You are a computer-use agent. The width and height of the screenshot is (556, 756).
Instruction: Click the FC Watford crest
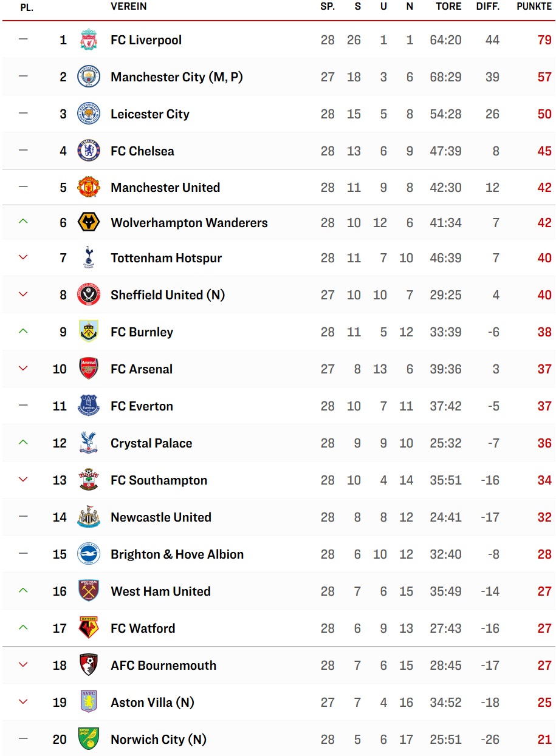[89, 628]
